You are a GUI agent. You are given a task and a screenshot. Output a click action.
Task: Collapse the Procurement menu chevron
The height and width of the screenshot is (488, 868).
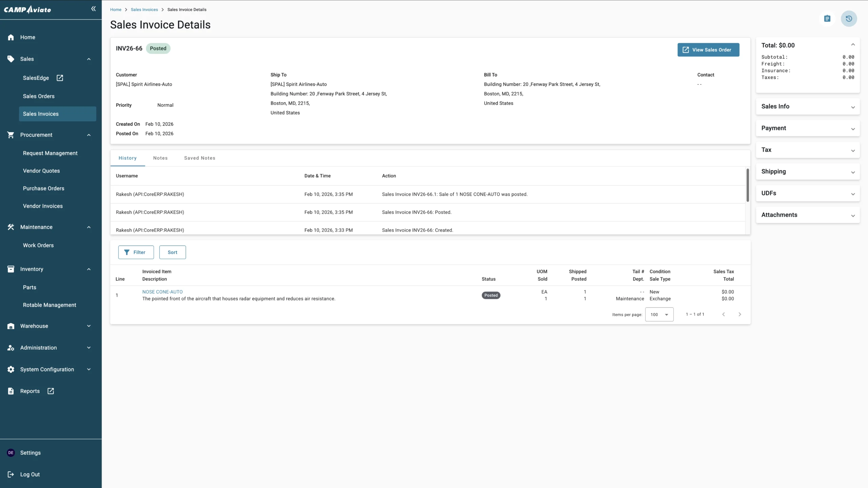click(89, 135)
